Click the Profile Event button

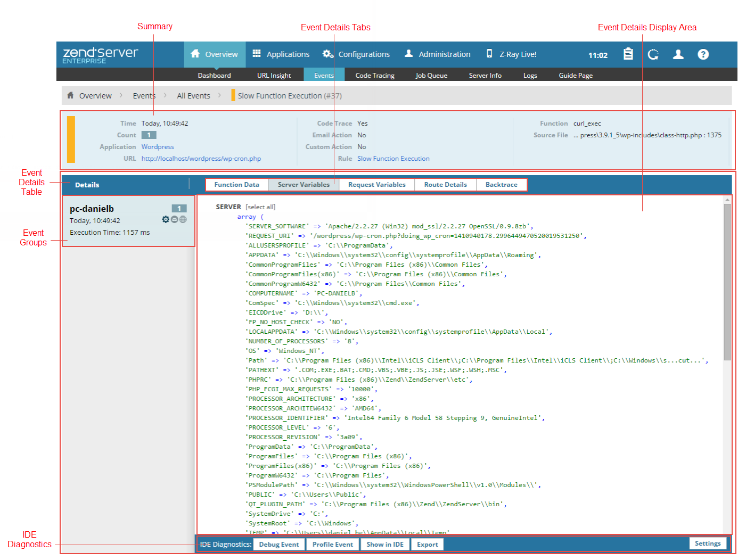click(x=332, y=545)
